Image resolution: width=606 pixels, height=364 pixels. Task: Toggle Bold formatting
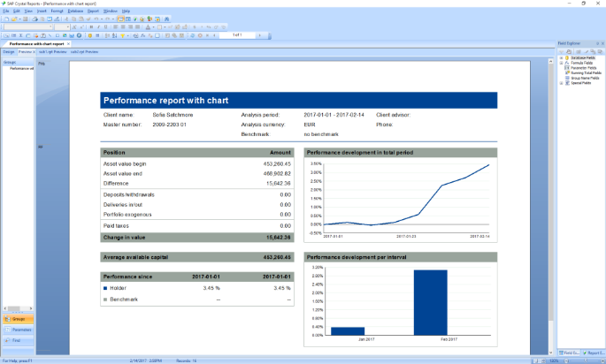tap(91, 27)
